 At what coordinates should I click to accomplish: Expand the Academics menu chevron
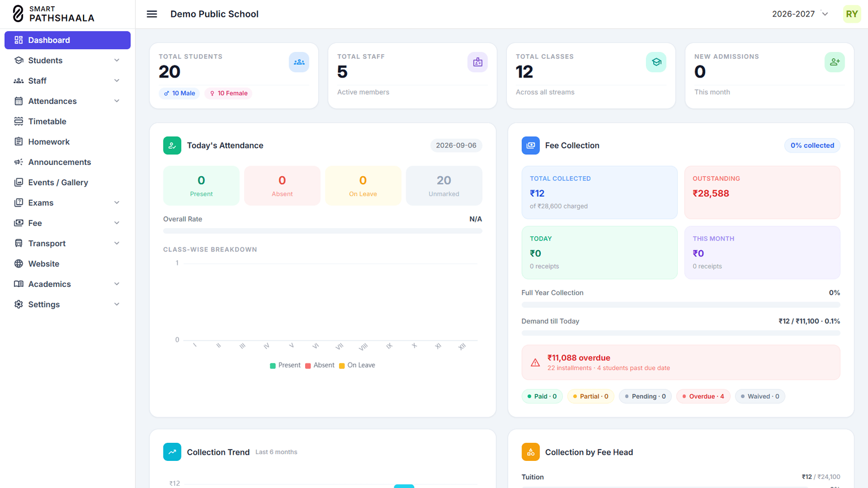coord(117,284)
